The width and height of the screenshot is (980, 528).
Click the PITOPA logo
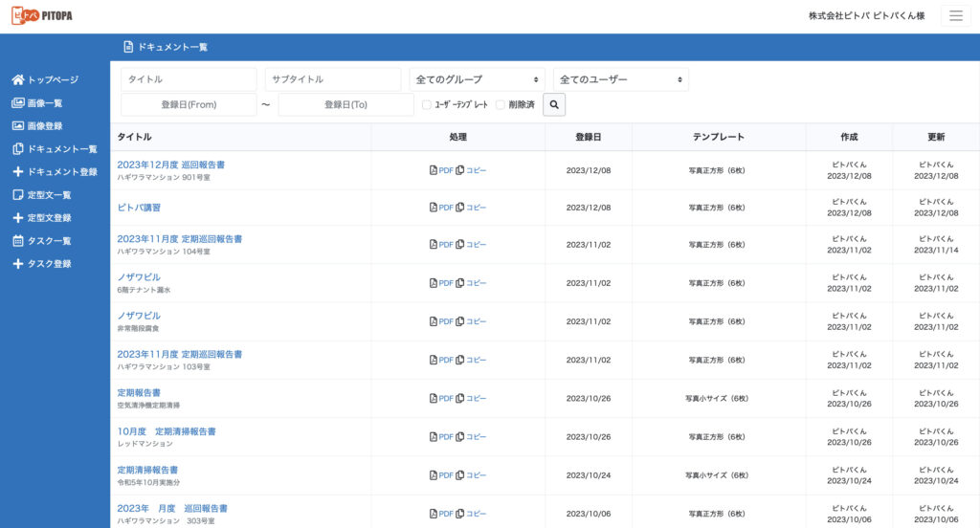pyautogui.click(x=42, y=15)
